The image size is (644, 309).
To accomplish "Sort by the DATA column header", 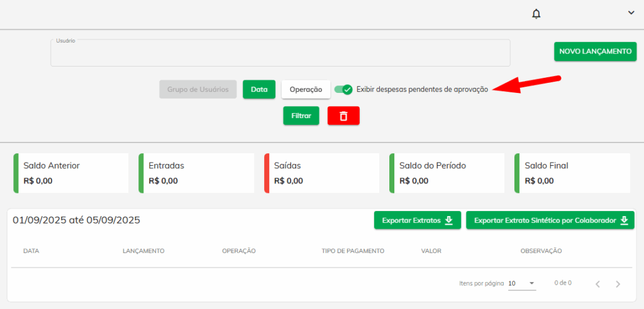I will (x=31, y=251).
